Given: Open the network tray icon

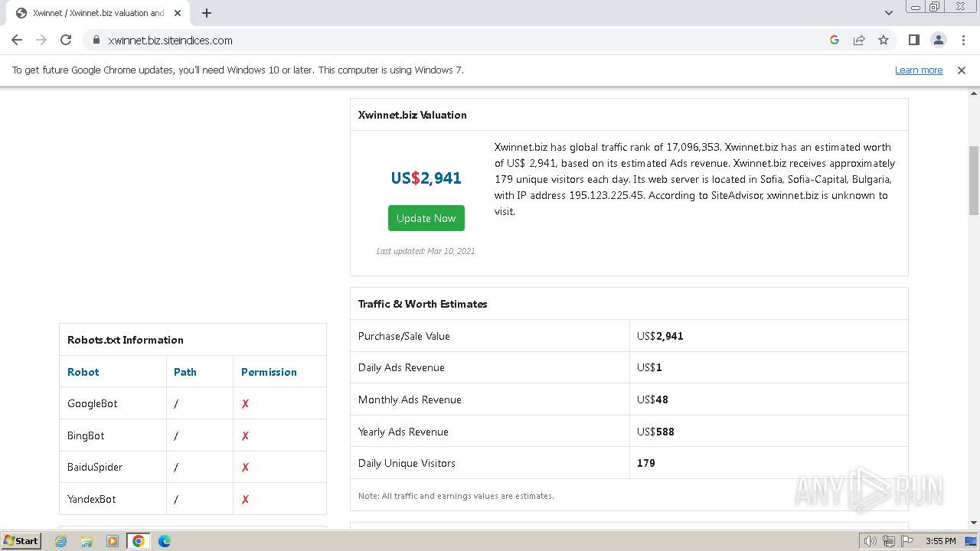Looking at the screenshot, I should click(889, 541).
